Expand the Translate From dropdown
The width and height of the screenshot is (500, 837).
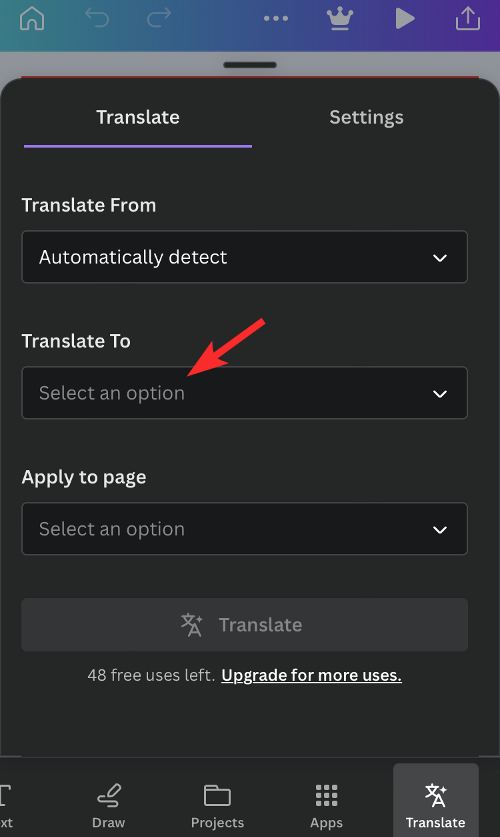(x=244, y=257)
